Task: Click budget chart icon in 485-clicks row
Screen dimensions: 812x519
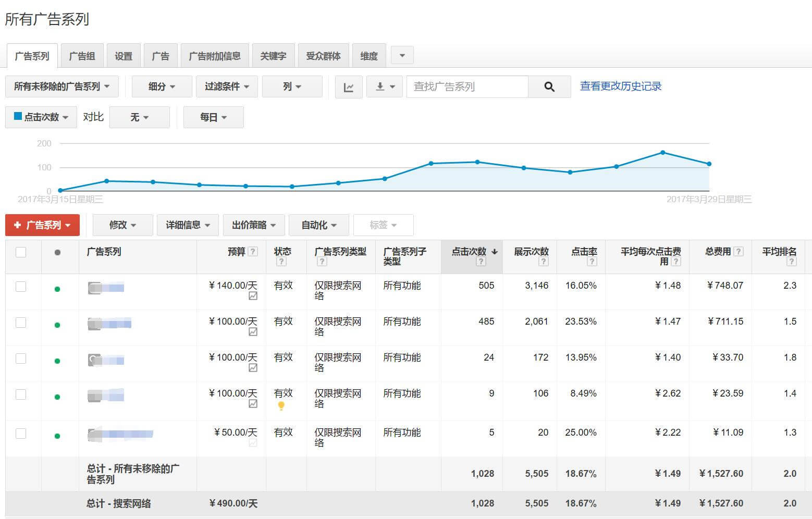Action: pos(253,332)
